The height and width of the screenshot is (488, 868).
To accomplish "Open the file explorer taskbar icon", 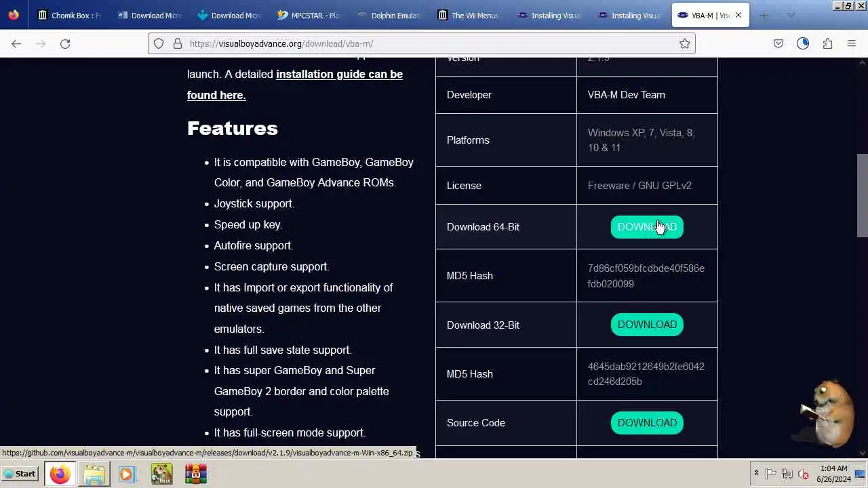I will tap(94, 474).
